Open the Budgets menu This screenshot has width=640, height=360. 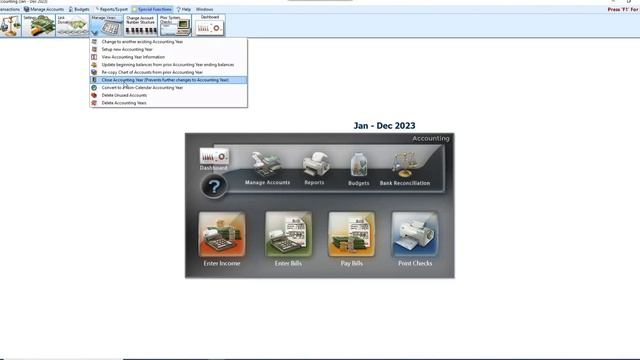(79, 9)
